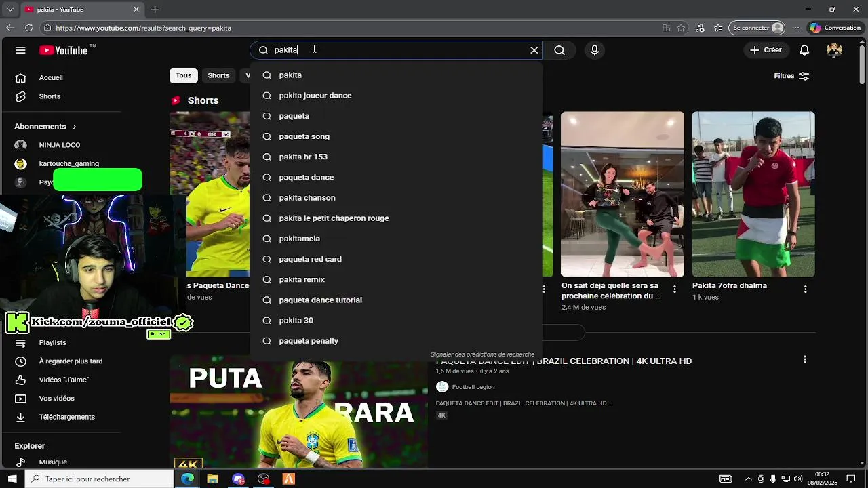Click Signaler des prédictions de recherche
Image resolution: width=868 pixels, height=488 pixels.
482,354
